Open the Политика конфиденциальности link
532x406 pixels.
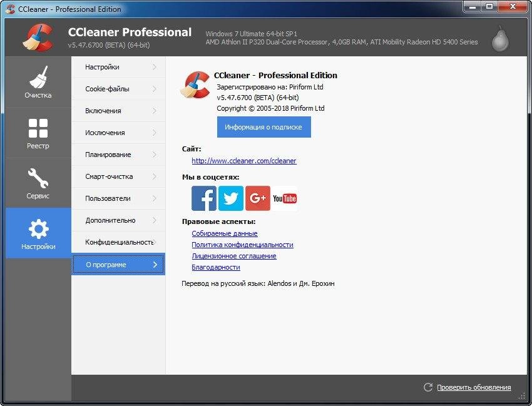[243, 245]
